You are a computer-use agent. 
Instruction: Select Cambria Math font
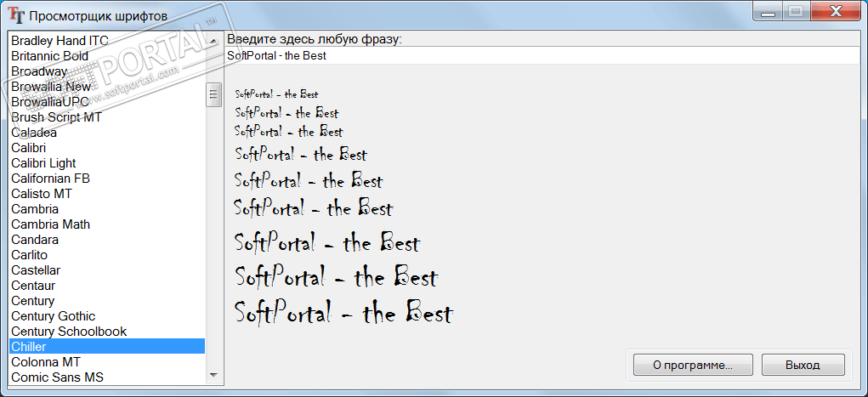[x=107, y=224]
